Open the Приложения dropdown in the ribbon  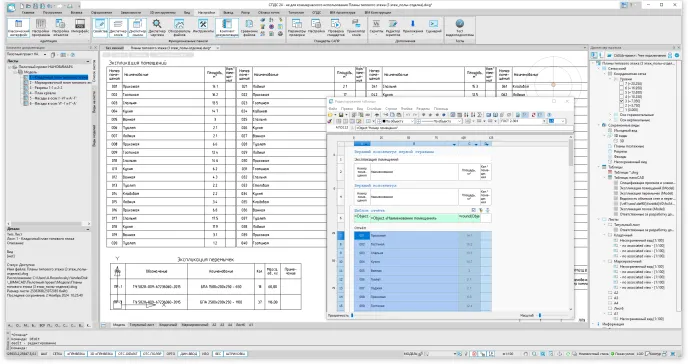[412, 28]
